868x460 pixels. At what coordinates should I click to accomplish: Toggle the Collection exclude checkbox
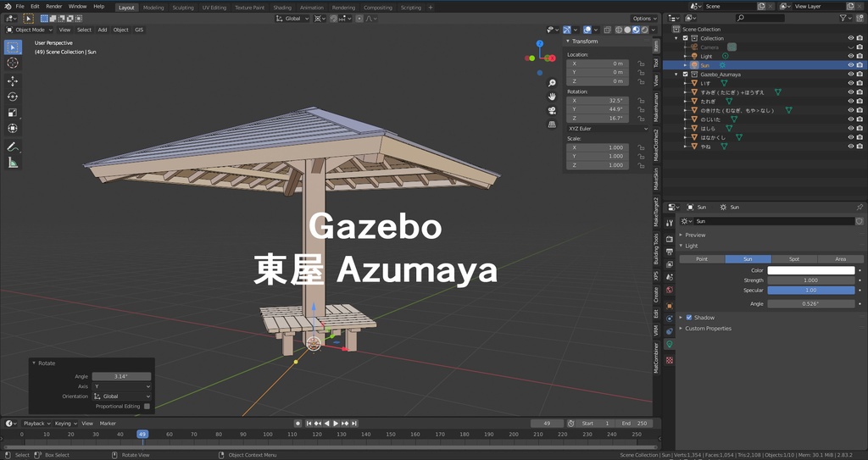click(685, 38)
